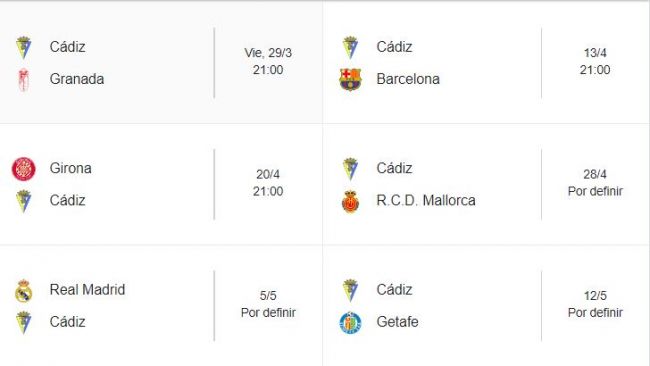Click the Cádiz crest below Girona
Screen dimensions: 650x366
[x=24, y=201]
